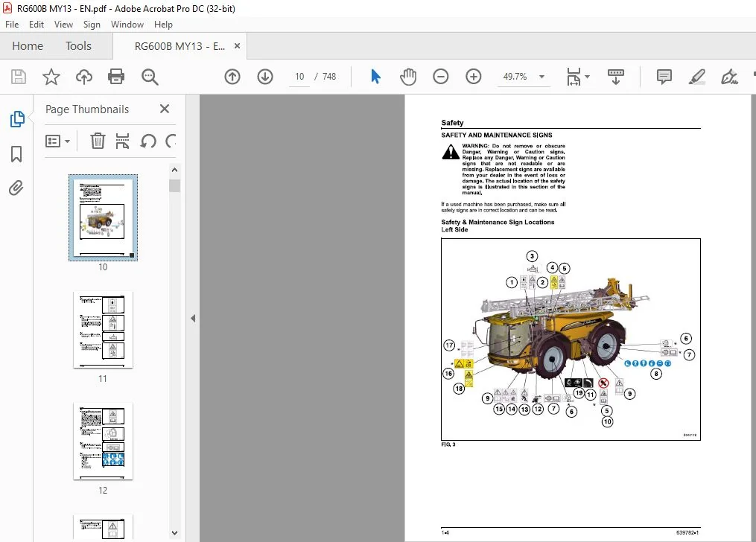Screen dimensions: 756x542
Task: Switch to the Tools tab
Action: pyautogui.click(x=78, y=46)
